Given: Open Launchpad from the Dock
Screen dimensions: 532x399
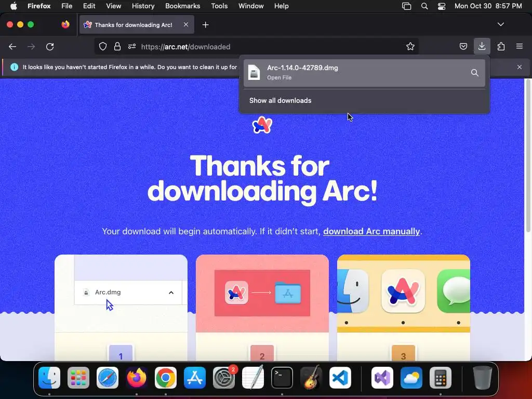Looking at the screenshot, I should coord(78,378).
